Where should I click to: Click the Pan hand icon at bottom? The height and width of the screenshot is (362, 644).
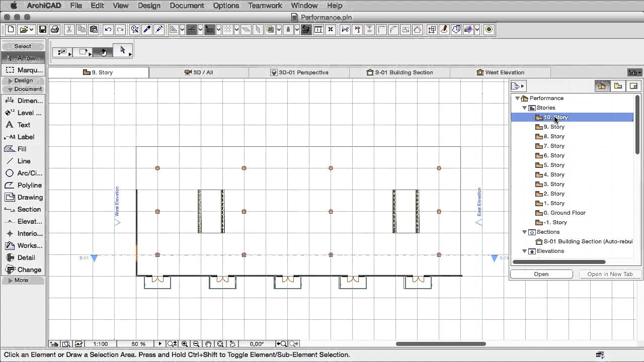tap(208, 344)
